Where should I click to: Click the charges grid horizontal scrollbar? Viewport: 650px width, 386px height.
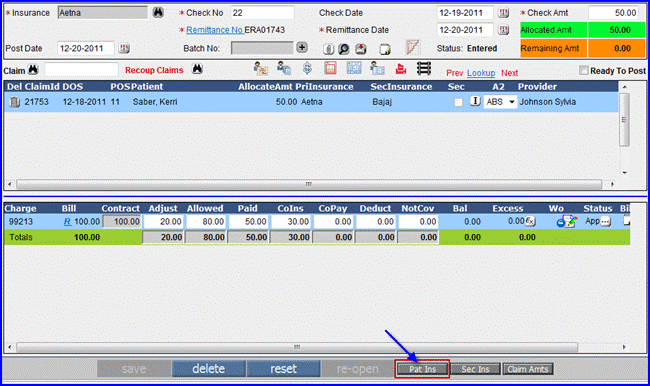coord(297,347)
